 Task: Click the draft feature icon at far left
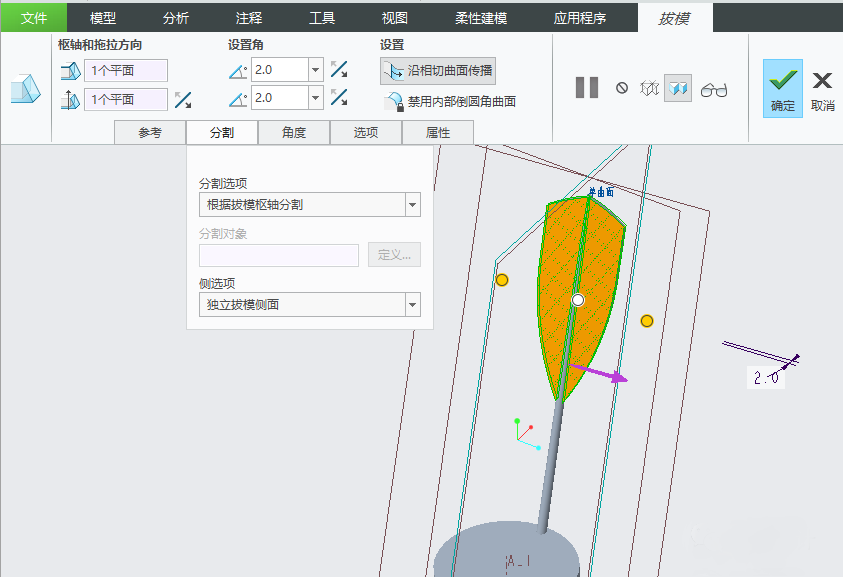tap(25, 89)
